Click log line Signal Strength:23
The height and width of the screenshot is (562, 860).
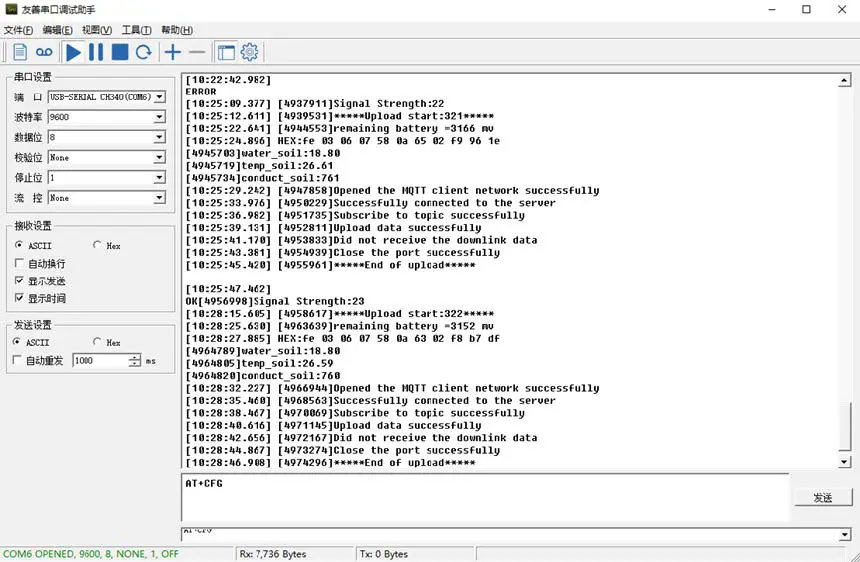coord(275,301)
